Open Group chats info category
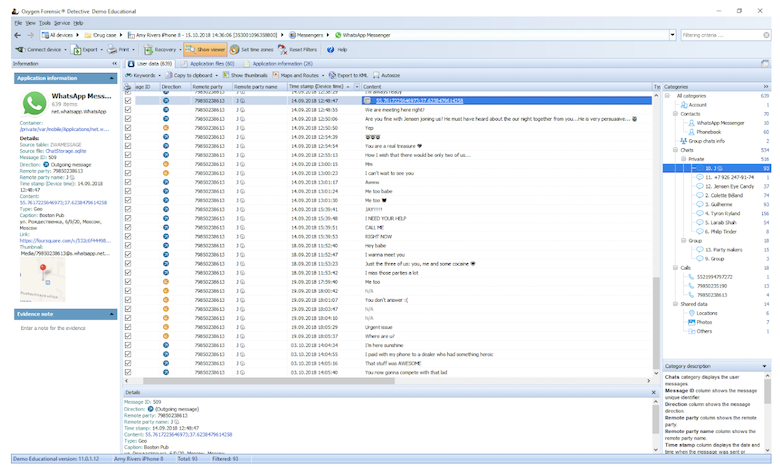The height and width of the screenshot is (472, 780). pyautogui.click(x=706, y=141)
